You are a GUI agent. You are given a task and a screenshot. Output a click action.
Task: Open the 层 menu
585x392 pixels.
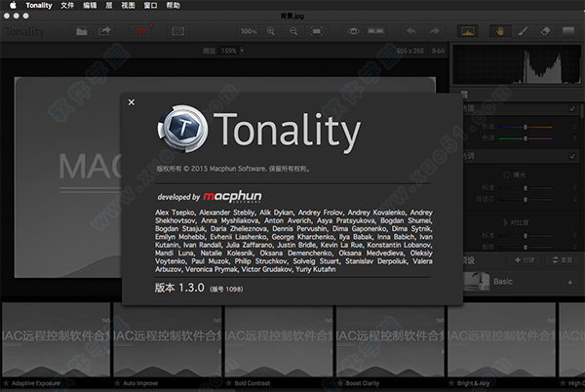pyautogui.click(x=109, y=5)
